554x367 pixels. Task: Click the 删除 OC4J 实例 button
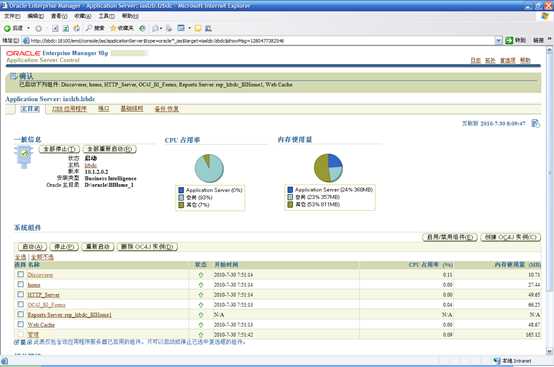[147, 247]
